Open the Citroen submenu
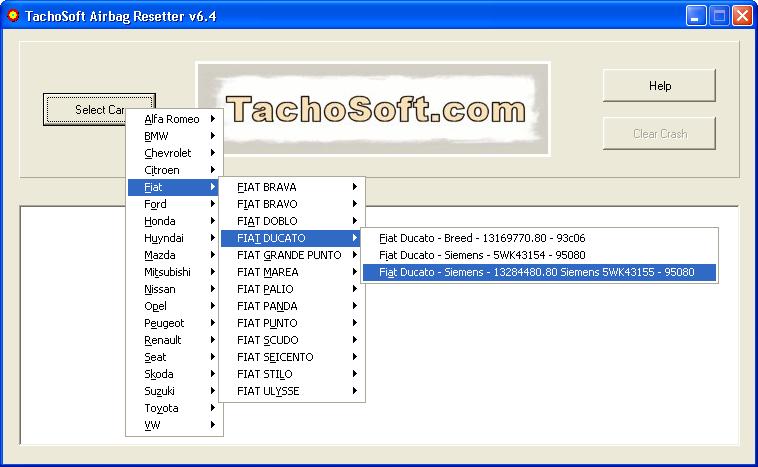The image size is (758, 467). (173, 170)
